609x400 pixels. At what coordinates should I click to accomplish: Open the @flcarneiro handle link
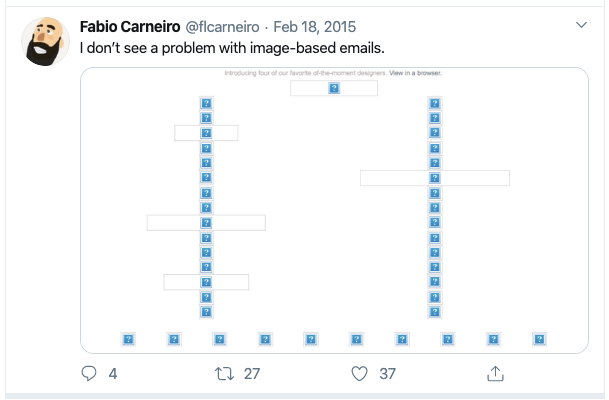[x=222, y=27]
